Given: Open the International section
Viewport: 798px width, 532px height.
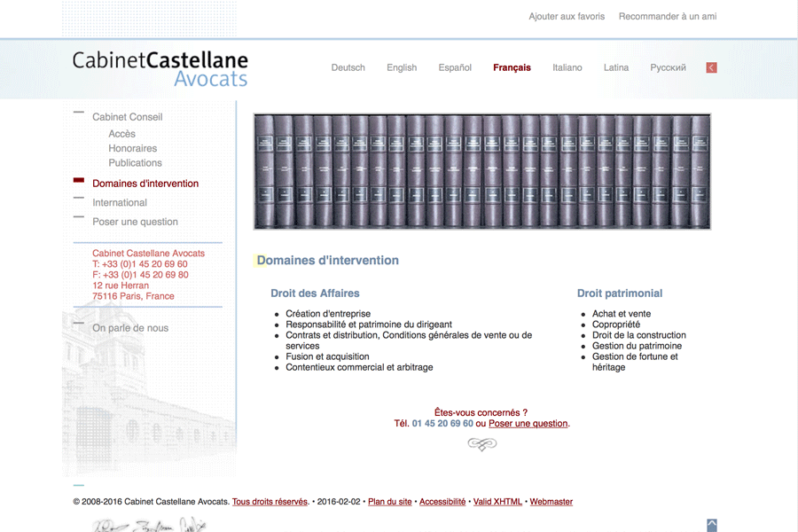Looking at the screenshot, I should coord(120,203).
